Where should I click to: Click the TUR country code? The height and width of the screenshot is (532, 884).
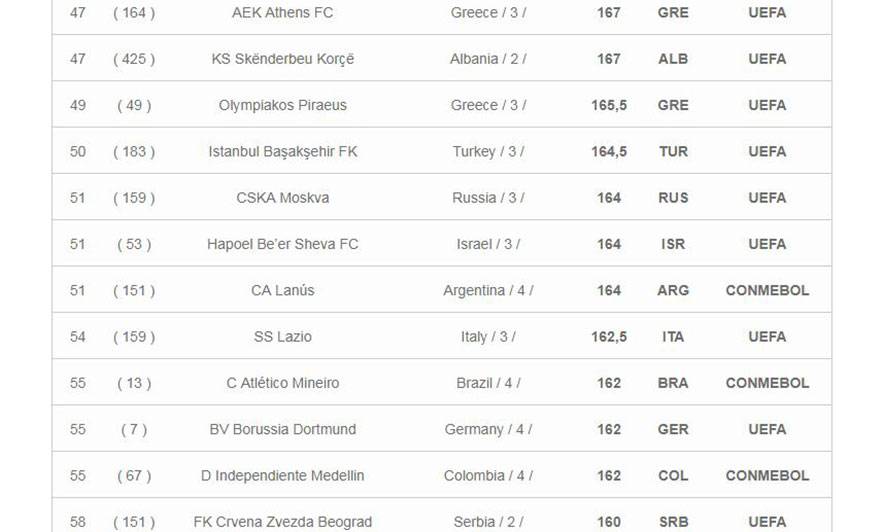point(673,151)
